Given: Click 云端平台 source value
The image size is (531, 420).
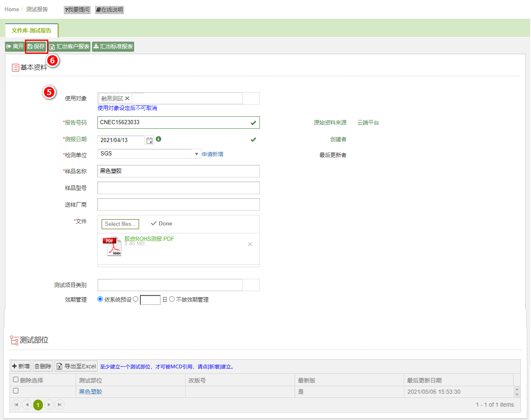Looking at the screenshot, I should point(368,122).
